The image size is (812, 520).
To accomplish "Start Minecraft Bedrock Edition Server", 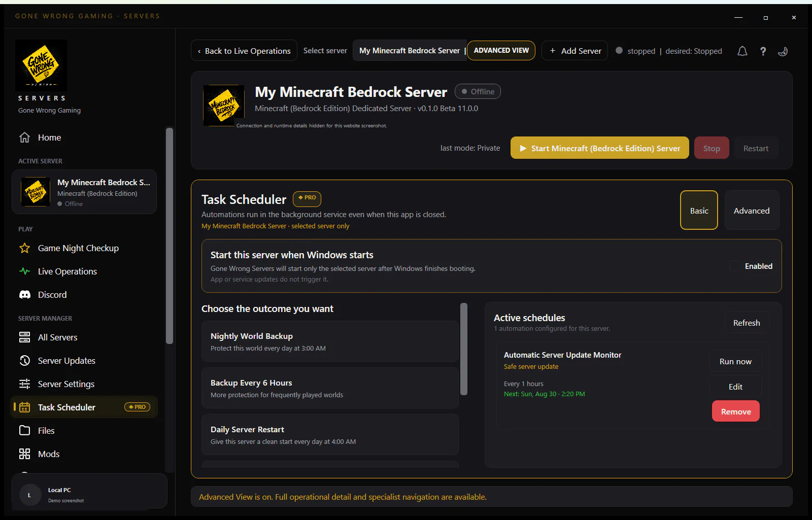I will coord(599,148).
